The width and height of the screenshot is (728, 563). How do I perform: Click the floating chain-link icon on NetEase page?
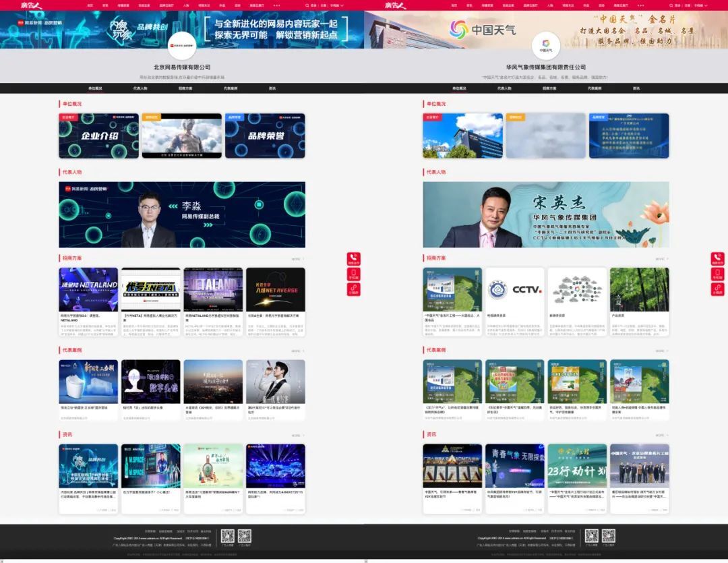[353, 289]
